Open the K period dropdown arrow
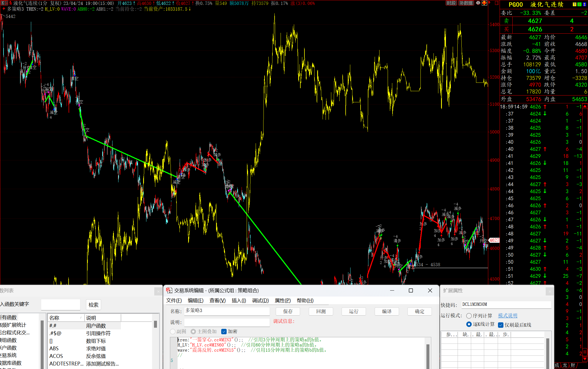The image size is (588, 369). click(7, 3)
